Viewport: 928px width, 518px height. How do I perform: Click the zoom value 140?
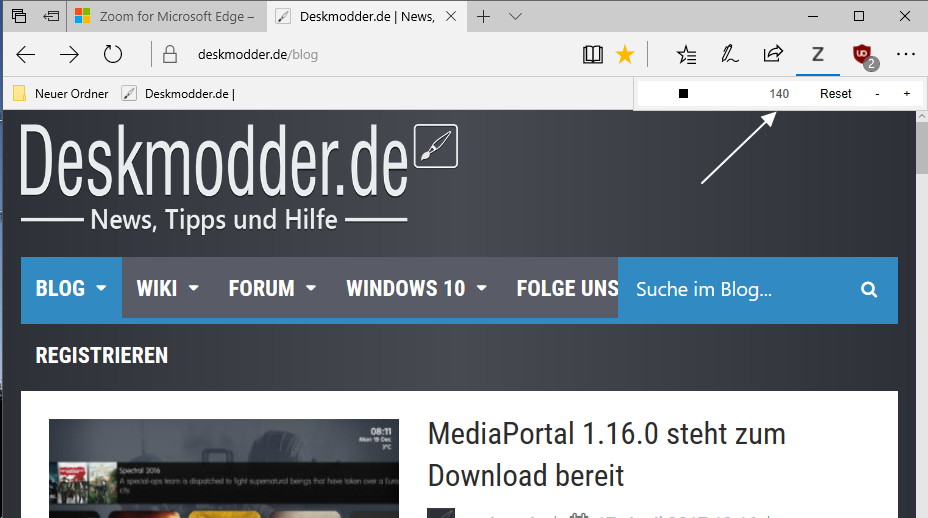click(779, 94)
